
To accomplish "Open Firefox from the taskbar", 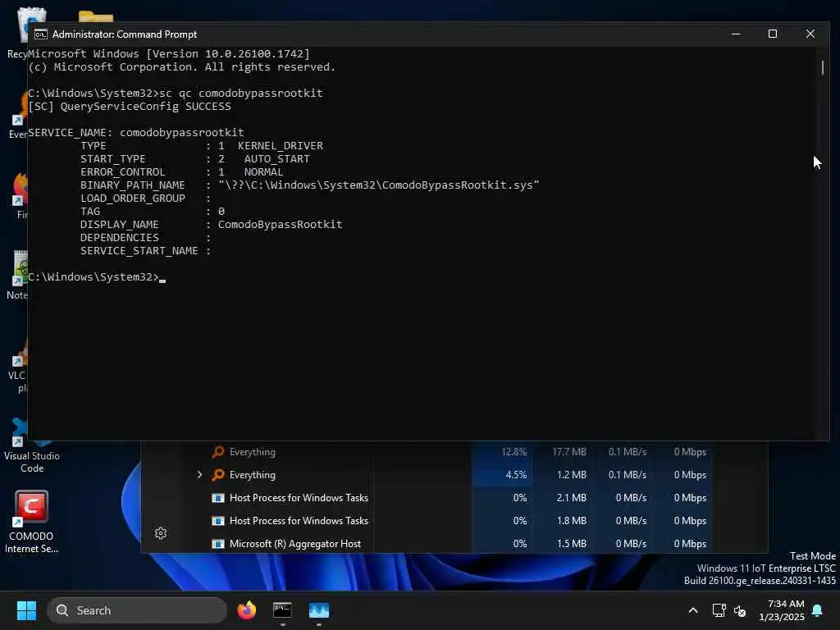I will click(x=246, y=610).
